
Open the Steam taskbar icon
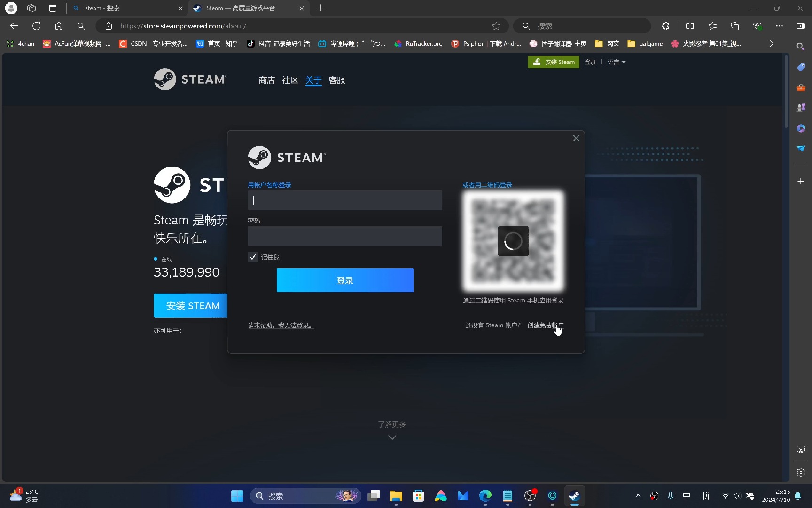(574, 496)
